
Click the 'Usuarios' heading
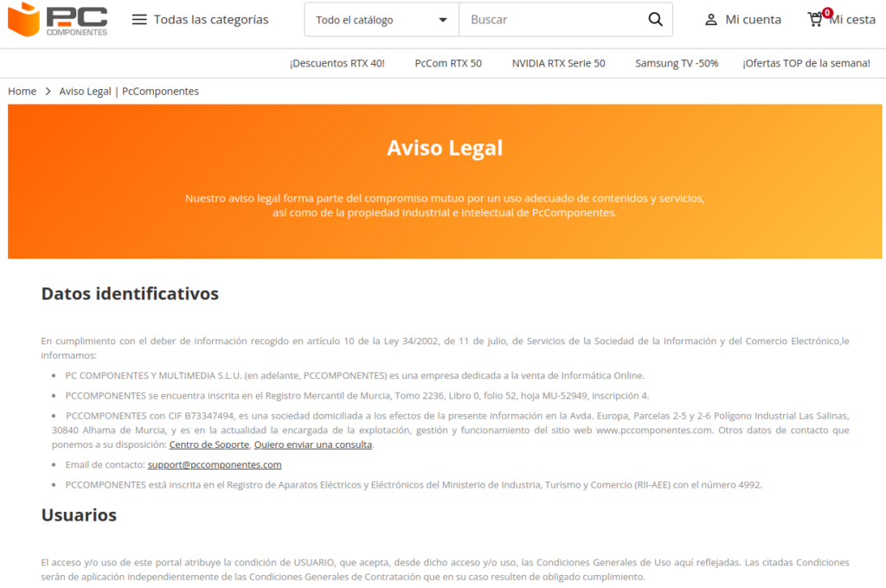coord(79,515)
